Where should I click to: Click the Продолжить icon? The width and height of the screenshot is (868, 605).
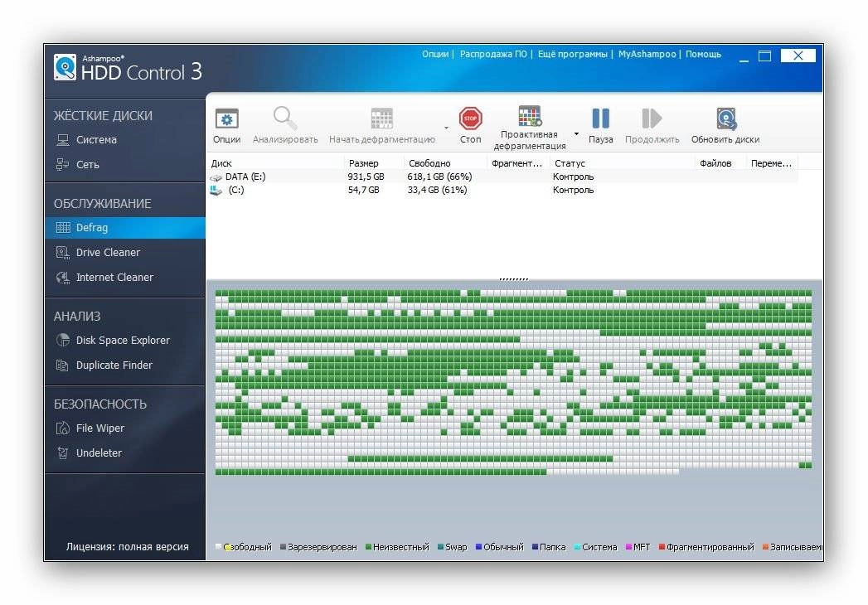651,118
